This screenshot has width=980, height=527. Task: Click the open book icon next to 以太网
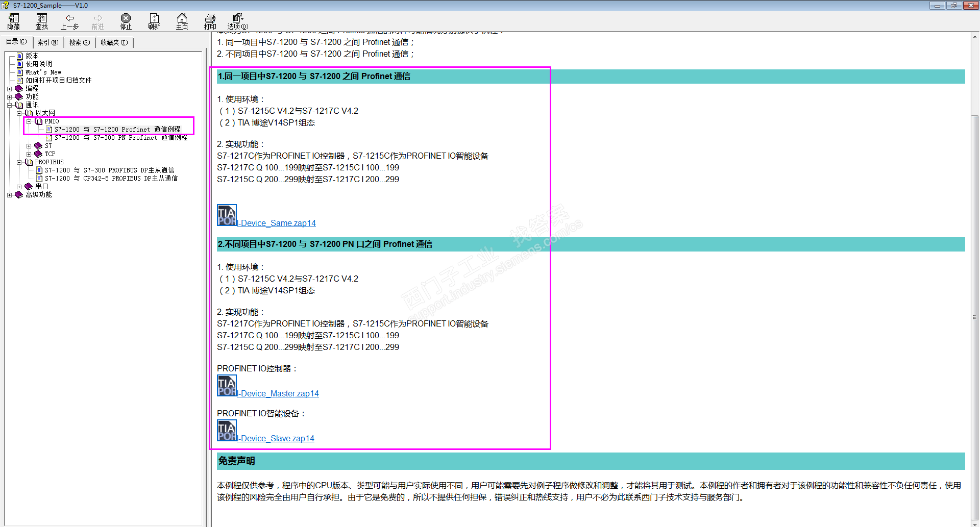[29, 113]
